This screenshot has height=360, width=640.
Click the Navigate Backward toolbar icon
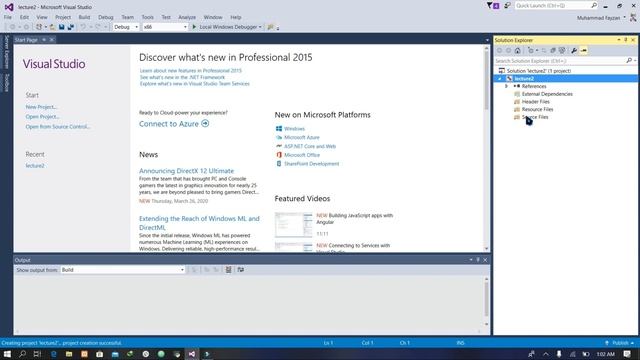click(x=12, y=27)
